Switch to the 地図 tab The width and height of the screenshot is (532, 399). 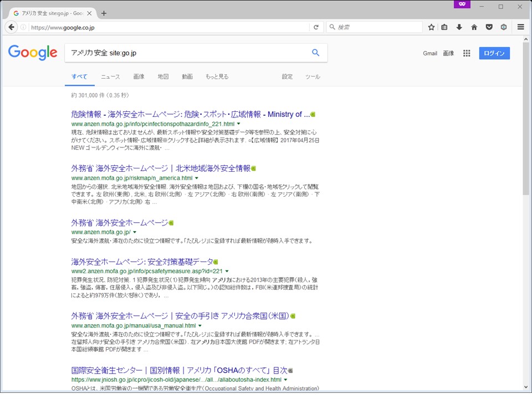pyautogui.click(x=163, y=76)
